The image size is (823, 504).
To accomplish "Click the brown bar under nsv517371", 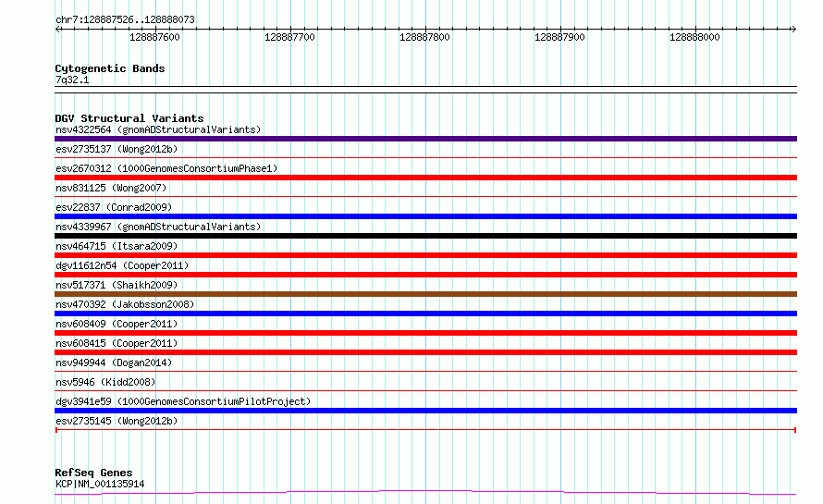I will click(x=425, y=294).
